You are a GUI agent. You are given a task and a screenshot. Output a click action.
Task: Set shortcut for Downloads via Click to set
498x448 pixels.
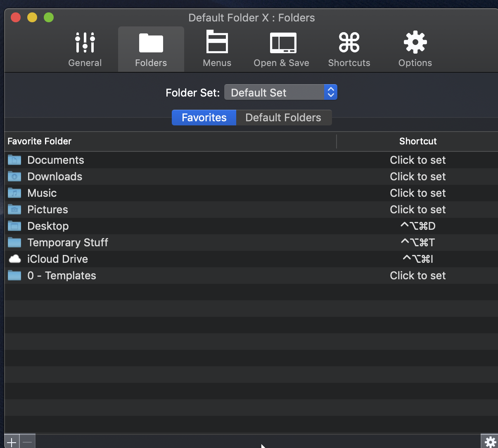click(418, 177)
